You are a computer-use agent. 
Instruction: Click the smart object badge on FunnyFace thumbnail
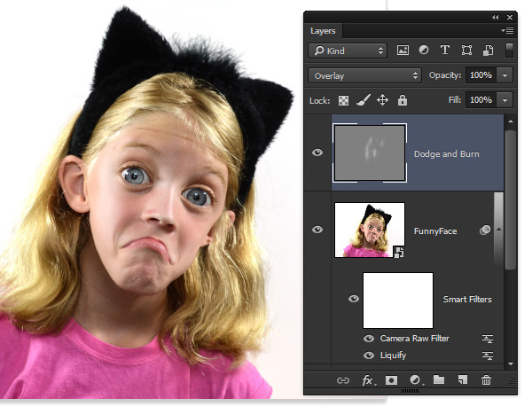(399, 253)
